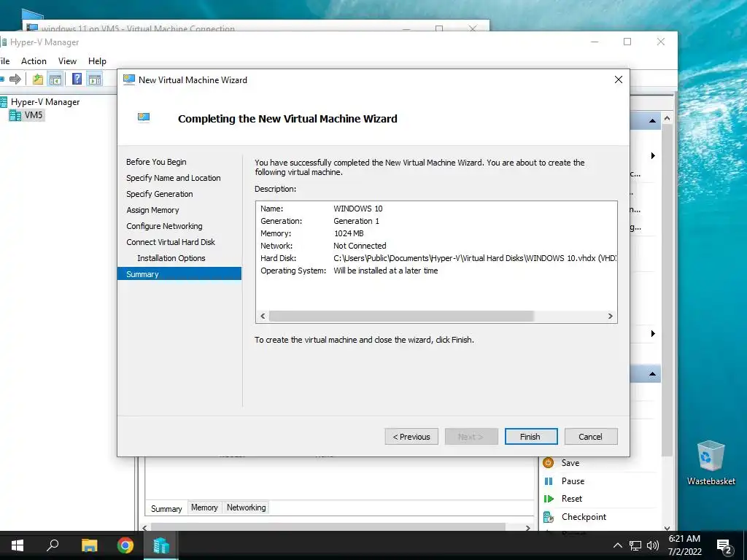Click the orange Save icon in Actions
The height and width of the screenshot is (560, 747).
pyautogui.click(x=549, y=462)
